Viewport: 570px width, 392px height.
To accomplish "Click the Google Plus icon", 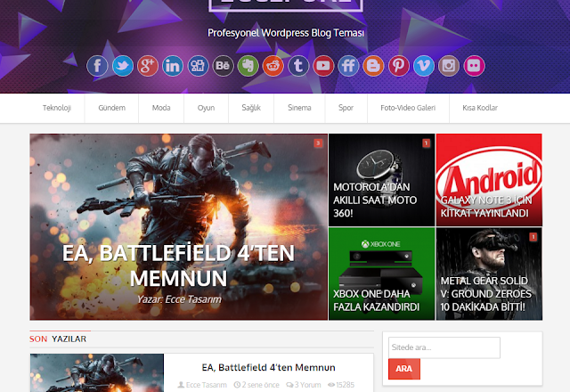I will click(148, 66).
